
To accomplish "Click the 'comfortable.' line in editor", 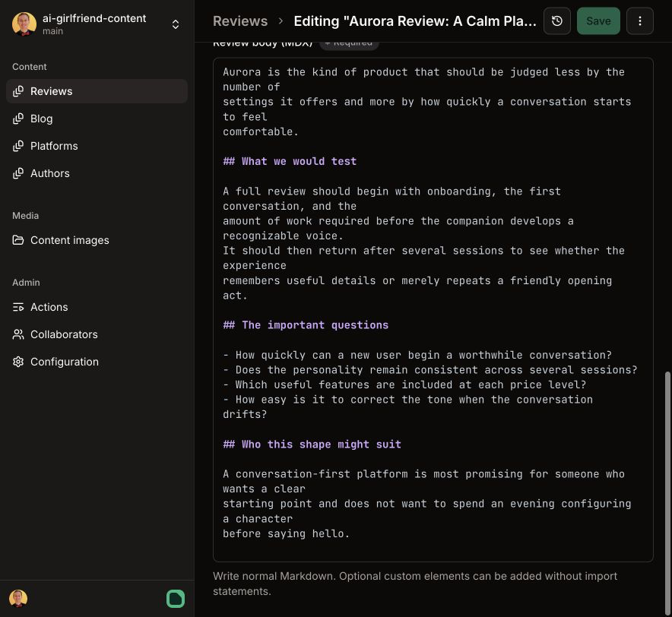I will tap(261, 132).
